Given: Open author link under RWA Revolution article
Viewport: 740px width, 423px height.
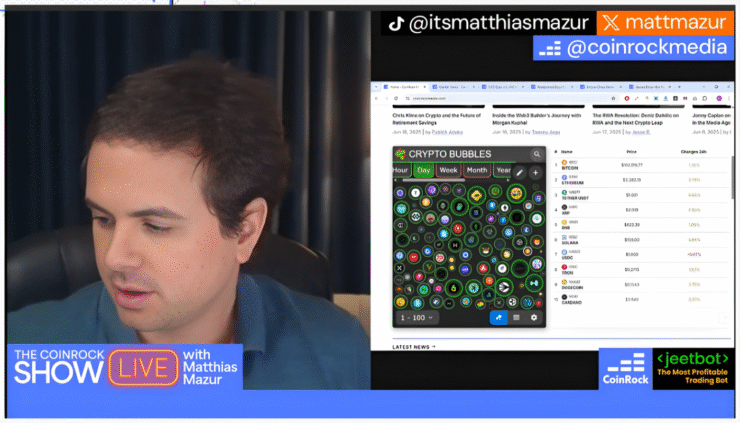Looking at the screenshot, I should click(641, 132).
